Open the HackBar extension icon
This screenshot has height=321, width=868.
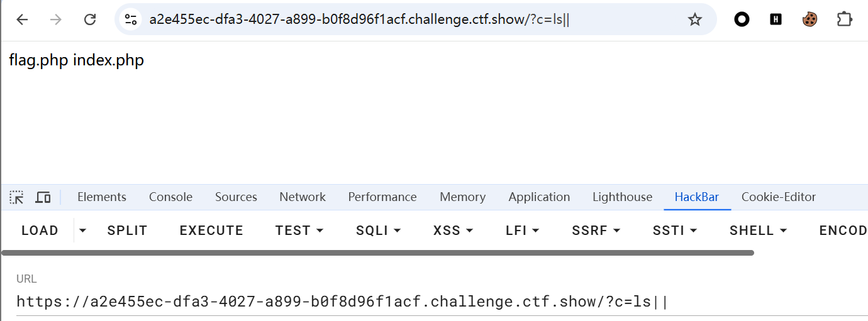tap(776, 19)
